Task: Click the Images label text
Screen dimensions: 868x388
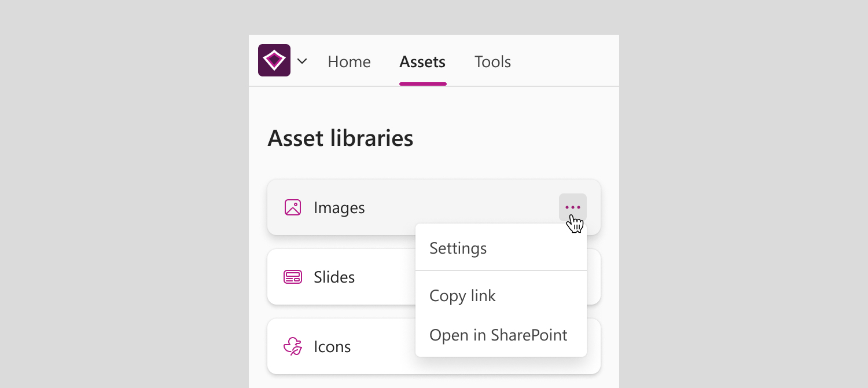Action: 339,208
